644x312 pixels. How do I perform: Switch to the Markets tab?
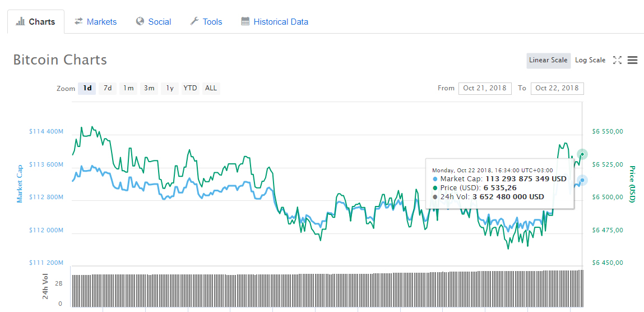[x=95, y=22]
